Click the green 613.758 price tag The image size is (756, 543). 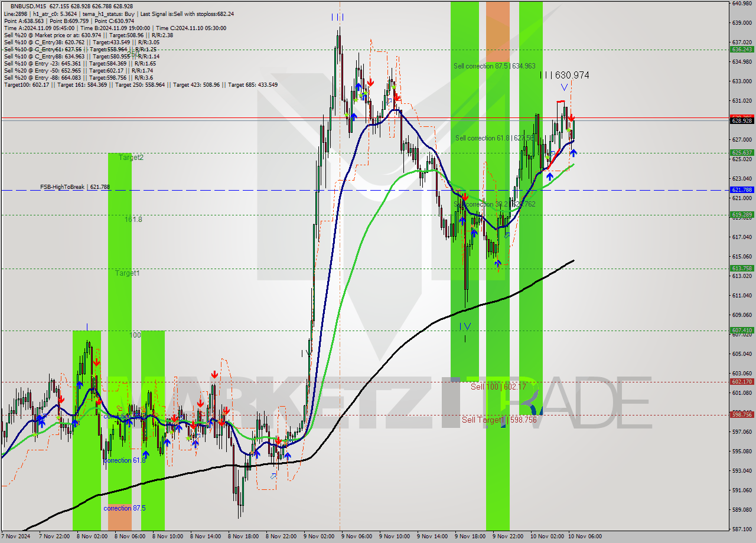[x=742, y=269]
